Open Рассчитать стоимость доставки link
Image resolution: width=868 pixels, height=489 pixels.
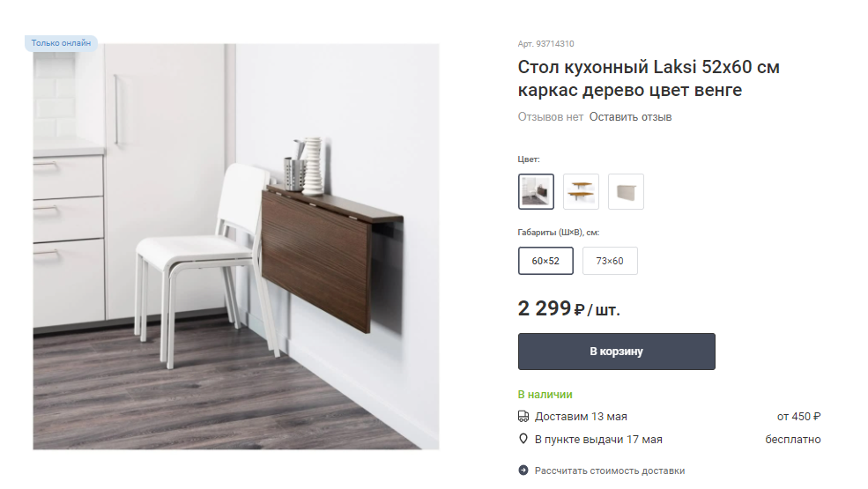pos(610,470)
